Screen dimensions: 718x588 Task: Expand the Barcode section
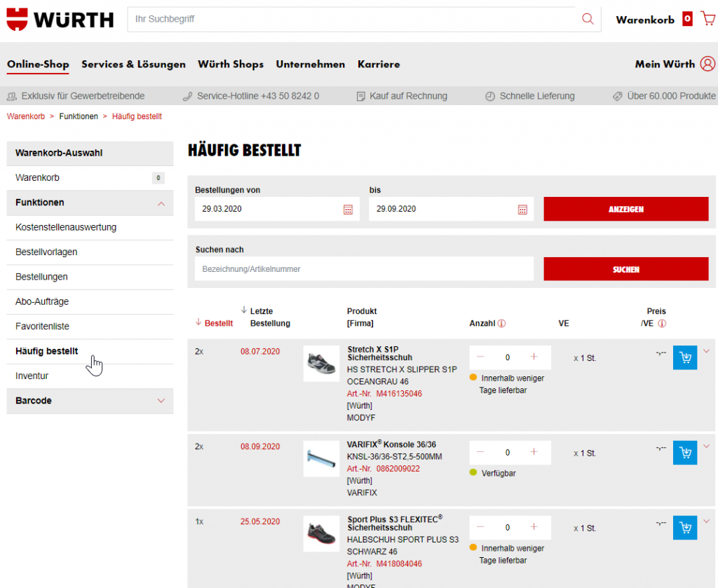pyautogui.click(x=161, y=401)
